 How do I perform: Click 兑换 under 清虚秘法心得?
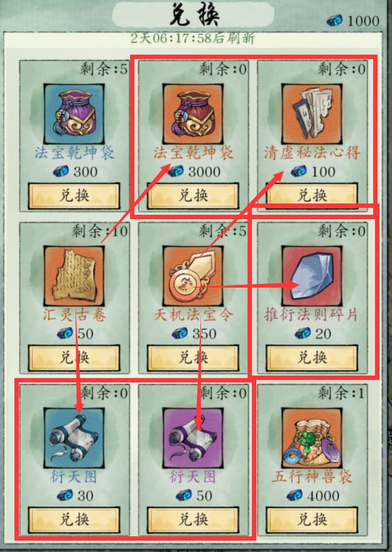(x=312, y=196)
